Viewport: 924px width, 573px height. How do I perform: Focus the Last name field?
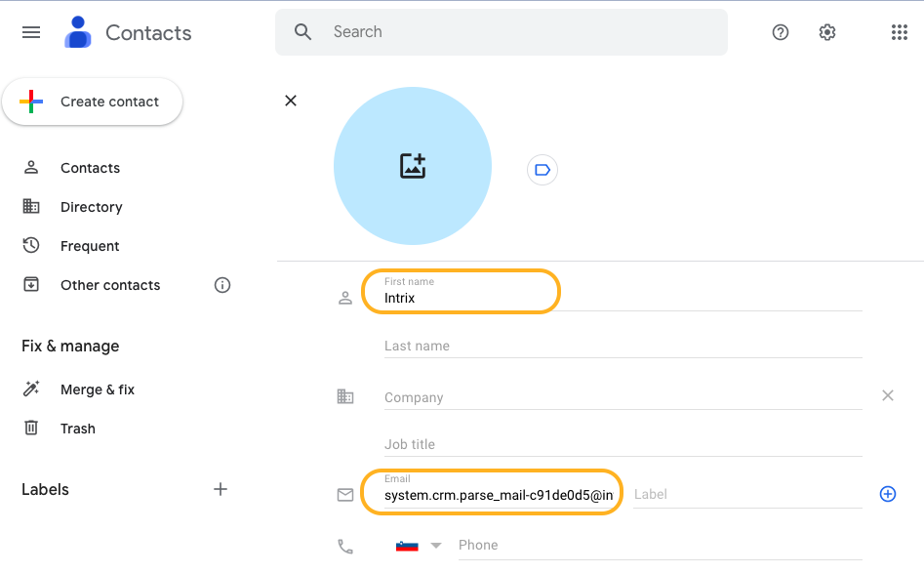click(x=623, y=346)
